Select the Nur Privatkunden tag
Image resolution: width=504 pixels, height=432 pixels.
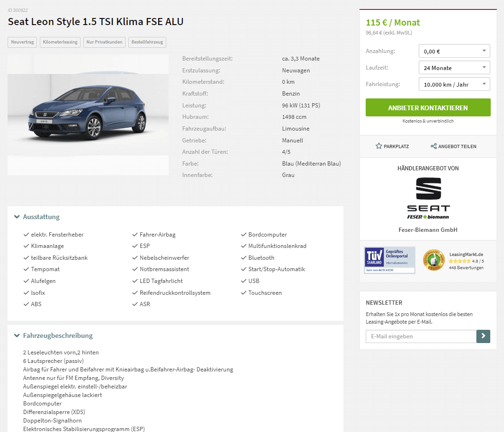tap(105, 42)
